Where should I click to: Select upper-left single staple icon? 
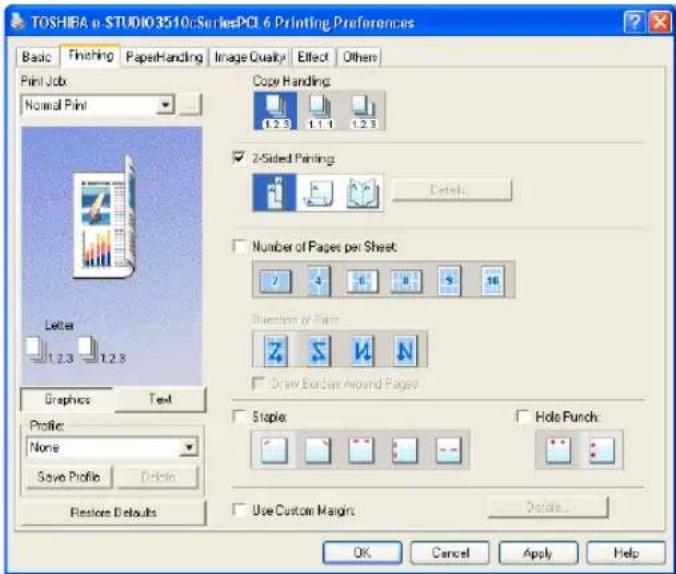click(x=274, y=450)
